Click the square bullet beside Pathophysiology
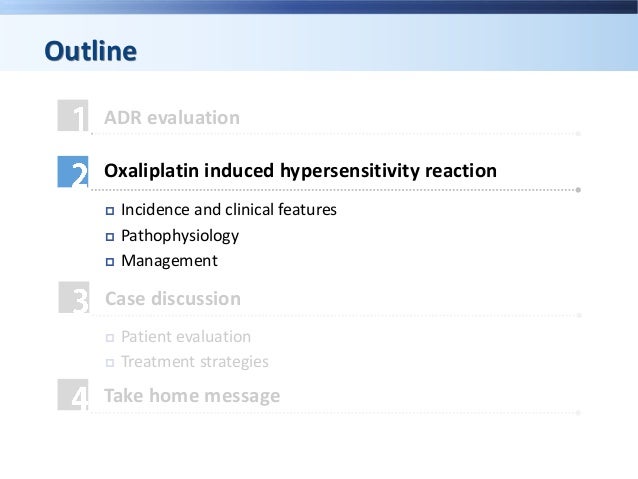Screen dimensions: 638x479 pyautogui.click(x=110, y=237)
